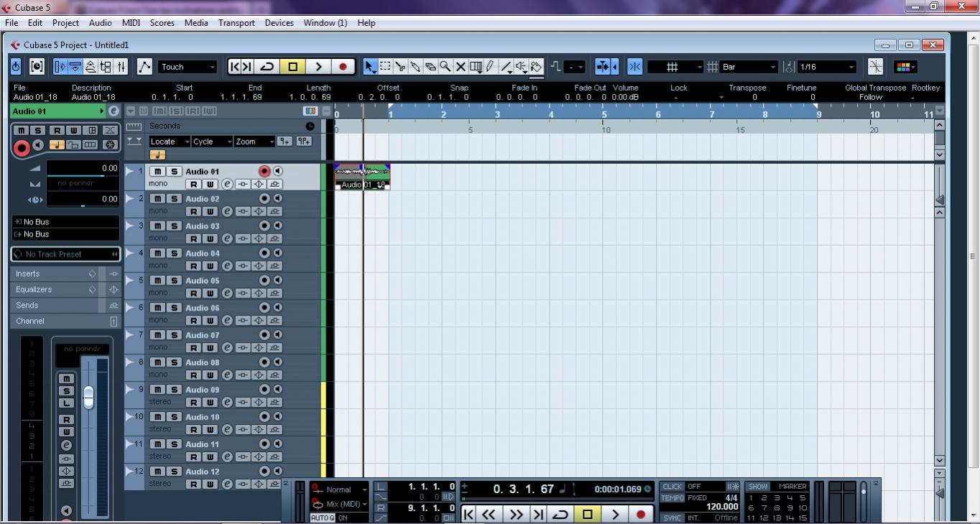Screen dimensions: 980x524
Task: Click the Show Inspector toolbar icon
Action: pyautogui.click(x=60, y=67)
